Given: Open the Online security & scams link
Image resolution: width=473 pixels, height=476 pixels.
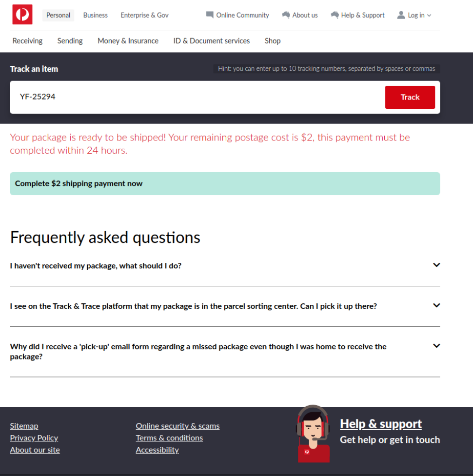Looking at the screenshot, I should (177, 426).
